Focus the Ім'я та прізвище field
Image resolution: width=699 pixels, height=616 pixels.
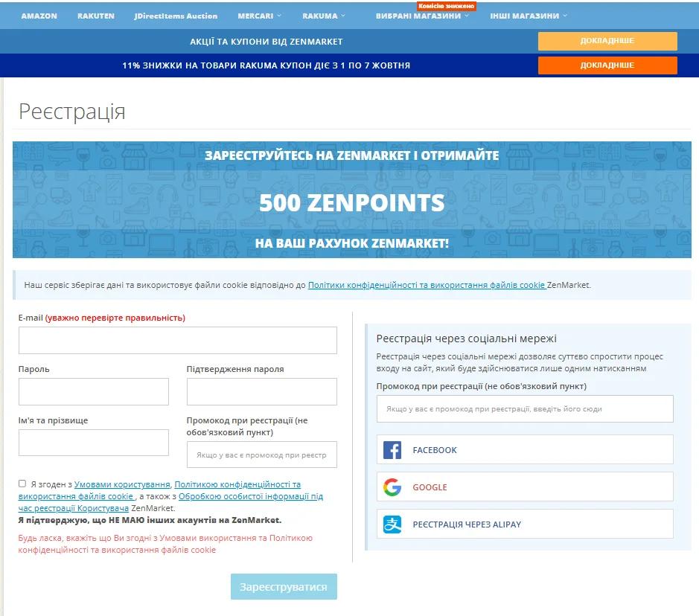pos(94,443)
